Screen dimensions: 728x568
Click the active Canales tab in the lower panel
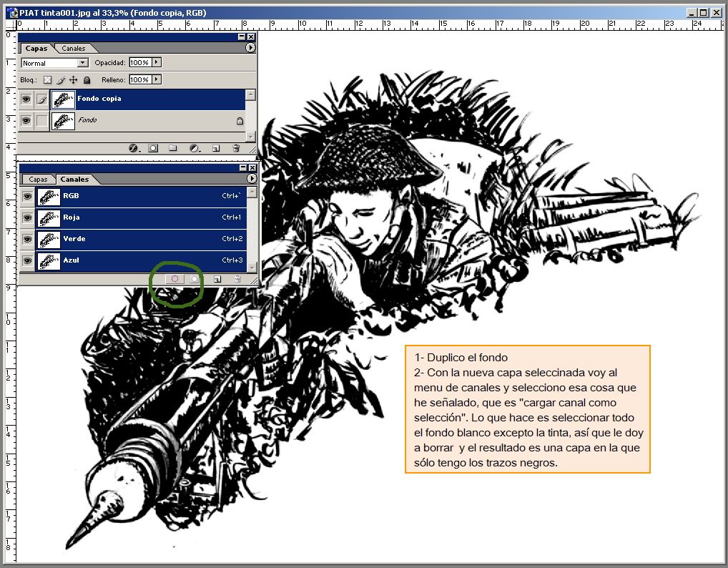74,180
